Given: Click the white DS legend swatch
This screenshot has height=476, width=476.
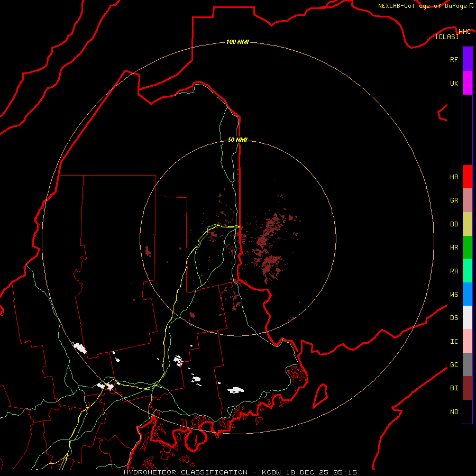Looking at the screenshot, I should [467, 317].
